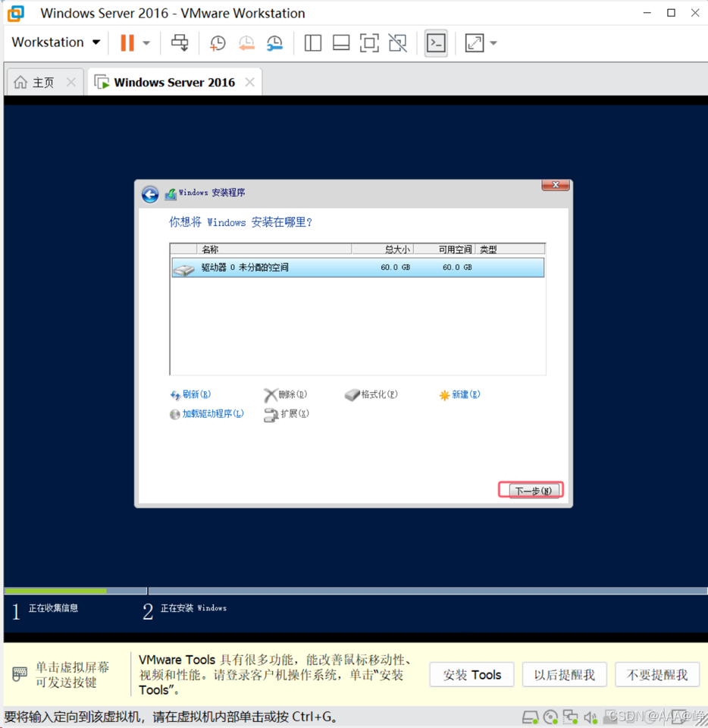Click the 安装 Tools button
This screenshot has width=708, height=728.
pyautogui.click(x=471, y=675)
